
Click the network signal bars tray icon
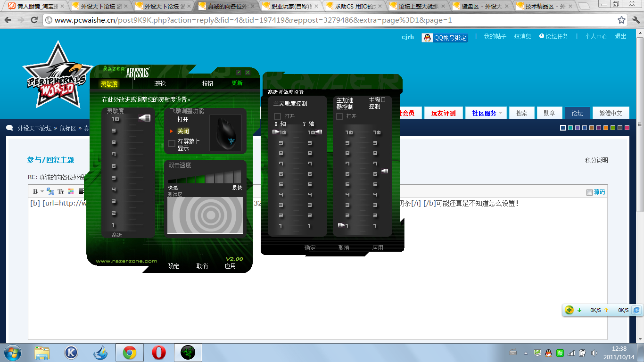[x=571, y=353]
